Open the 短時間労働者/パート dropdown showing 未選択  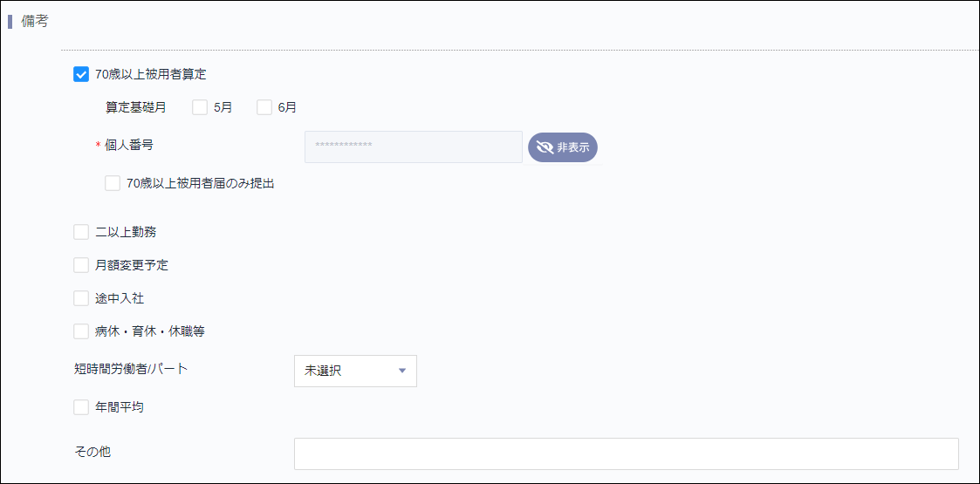(x=355, y=371)
